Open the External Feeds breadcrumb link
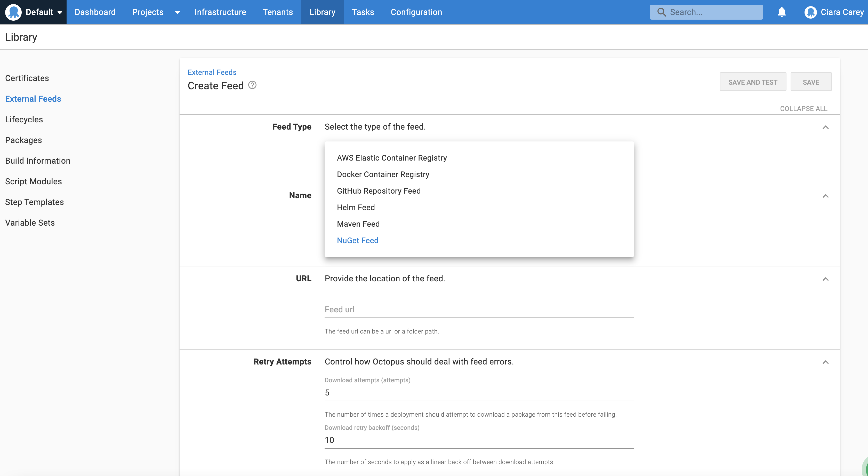Viewport: 868px width, 476px height. pyautogui.click(x=212, y=72)
